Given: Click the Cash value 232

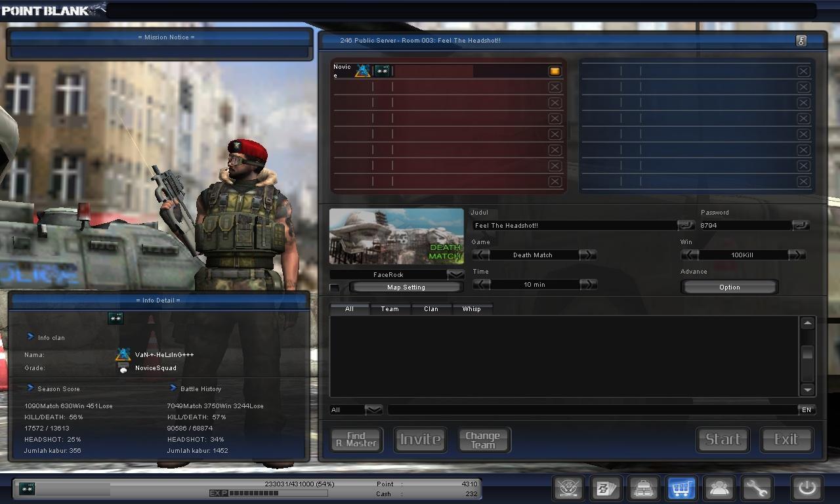Looking at the screenshot, I should 471,493.
